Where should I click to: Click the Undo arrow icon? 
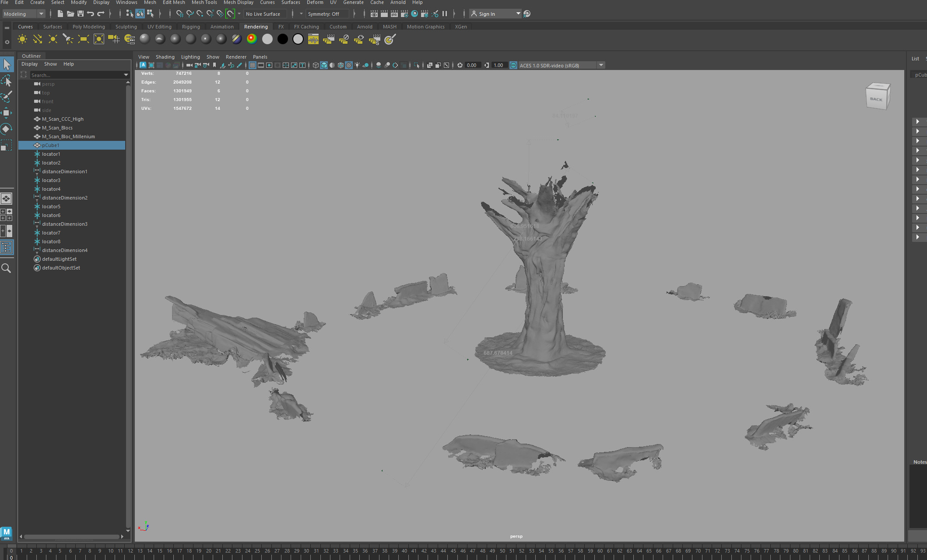pyautogui.click(x=91, y=14)
